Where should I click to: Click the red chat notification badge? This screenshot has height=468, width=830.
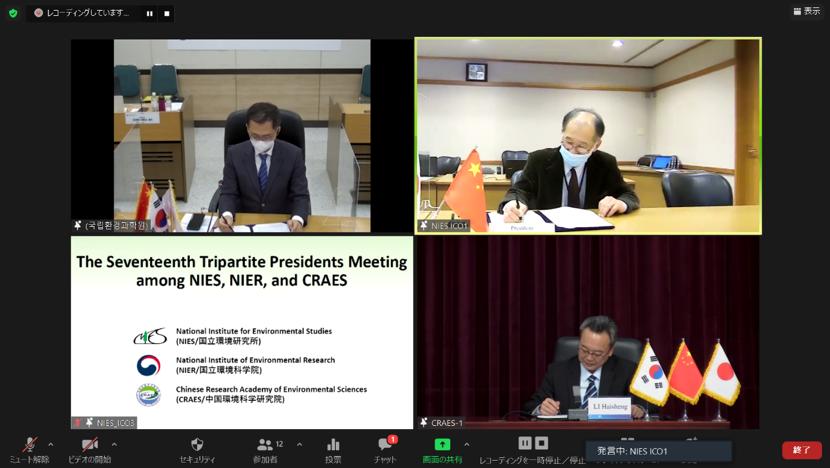[393, 439]
